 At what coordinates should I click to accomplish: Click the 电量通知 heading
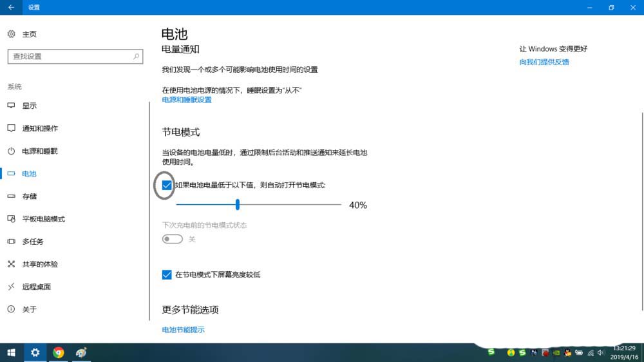click(x=180, y=49)
